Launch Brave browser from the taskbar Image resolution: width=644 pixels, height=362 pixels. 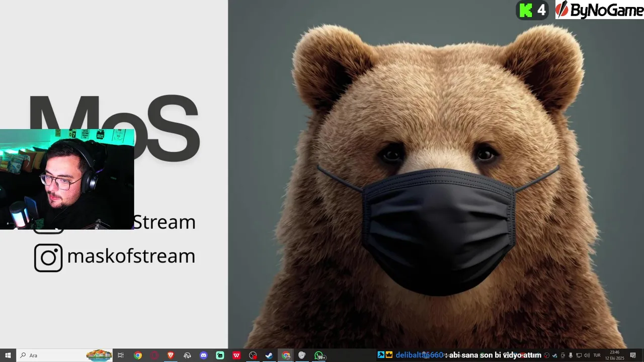(x=171, y=355)
